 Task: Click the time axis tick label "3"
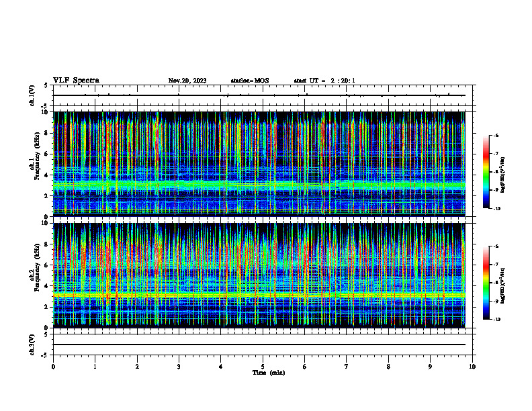tap(179, 367)
